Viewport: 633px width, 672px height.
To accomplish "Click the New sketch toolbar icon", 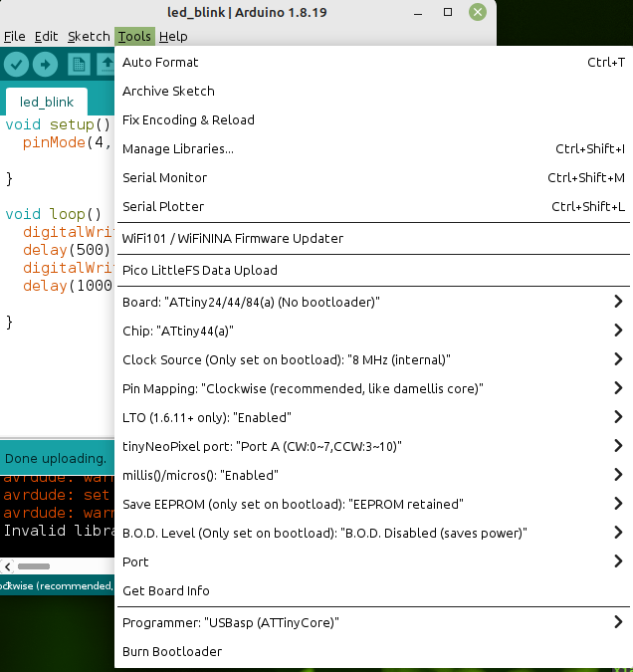I will tap(79, 65).
